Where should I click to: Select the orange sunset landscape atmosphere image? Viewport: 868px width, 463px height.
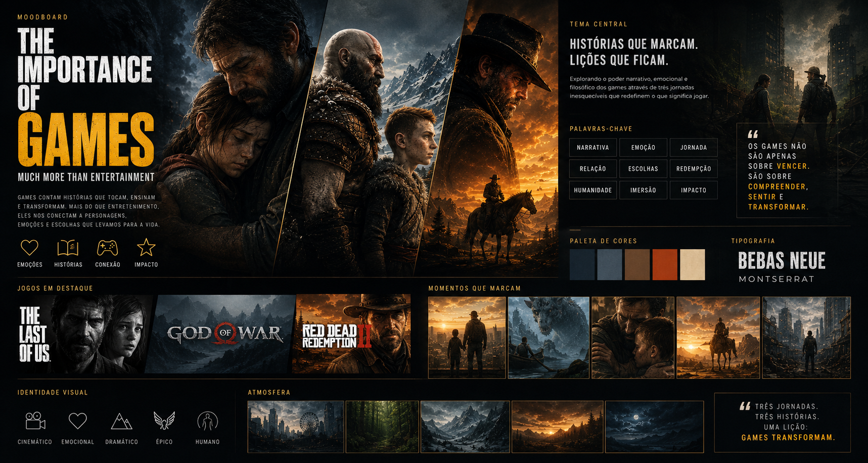coord(558,427)
